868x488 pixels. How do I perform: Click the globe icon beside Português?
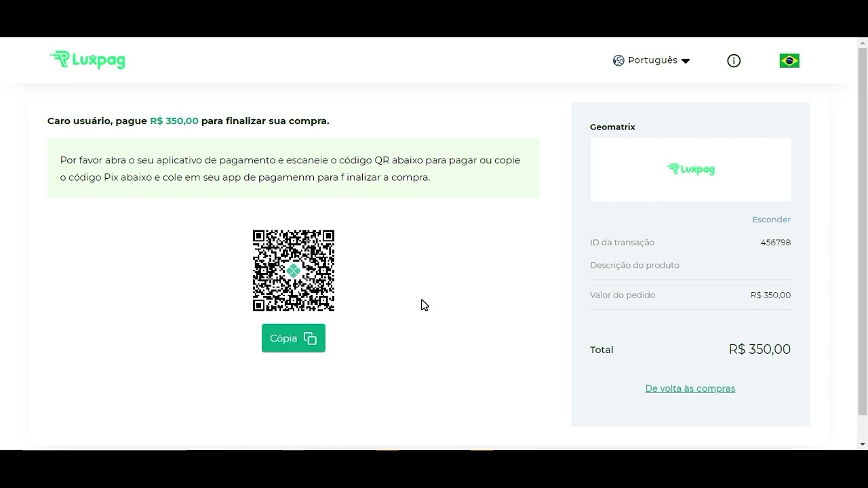tap(618, 60)
